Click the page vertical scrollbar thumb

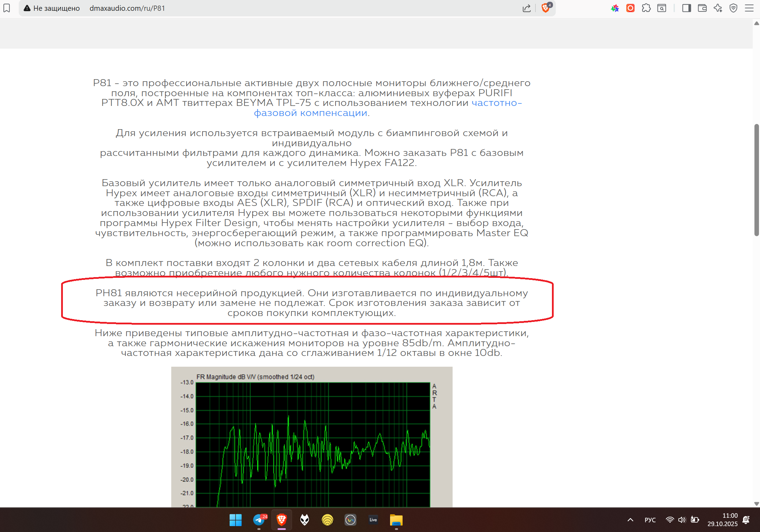(x=756, y=180)
